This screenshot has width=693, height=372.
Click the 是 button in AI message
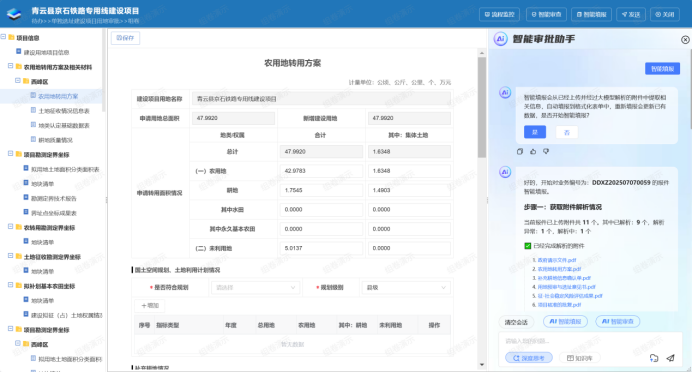[535, 132]
